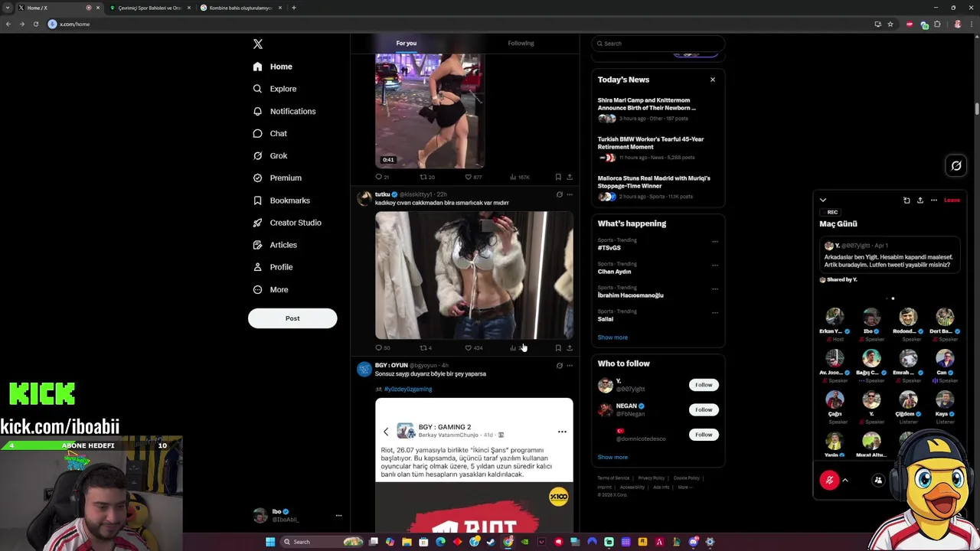Bookmark tutku's post
The height and width of the screenshot is (551, 980).
(558, 348)
